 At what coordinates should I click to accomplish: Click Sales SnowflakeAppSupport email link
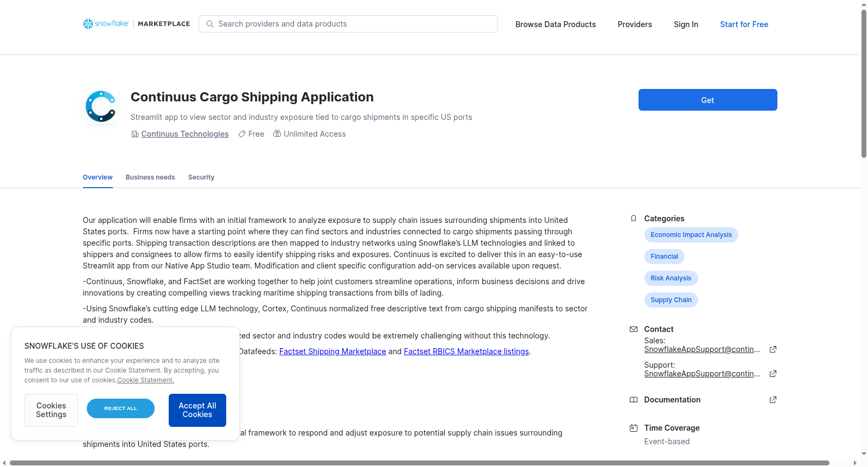702,349
